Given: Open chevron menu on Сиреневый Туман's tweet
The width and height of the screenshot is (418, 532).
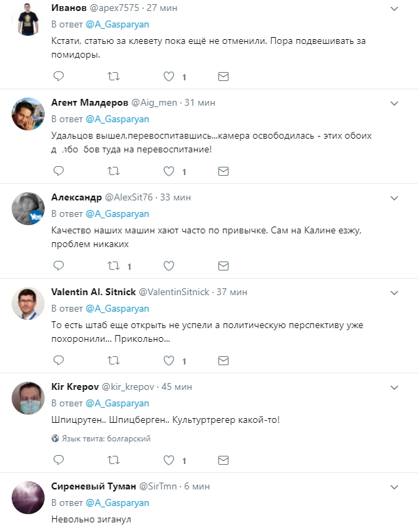Looking at the screenshot, I should (x=395, y=487).
